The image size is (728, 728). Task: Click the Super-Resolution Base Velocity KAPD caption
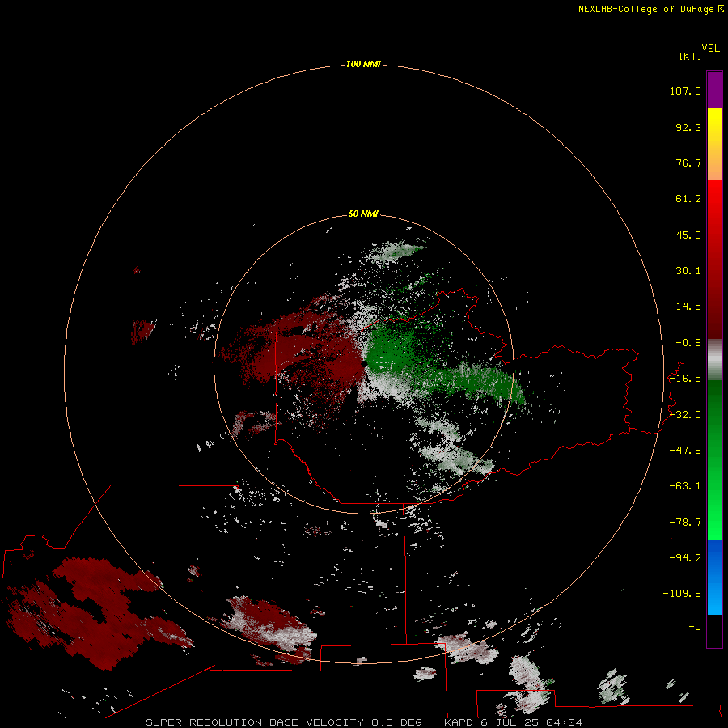364,722
